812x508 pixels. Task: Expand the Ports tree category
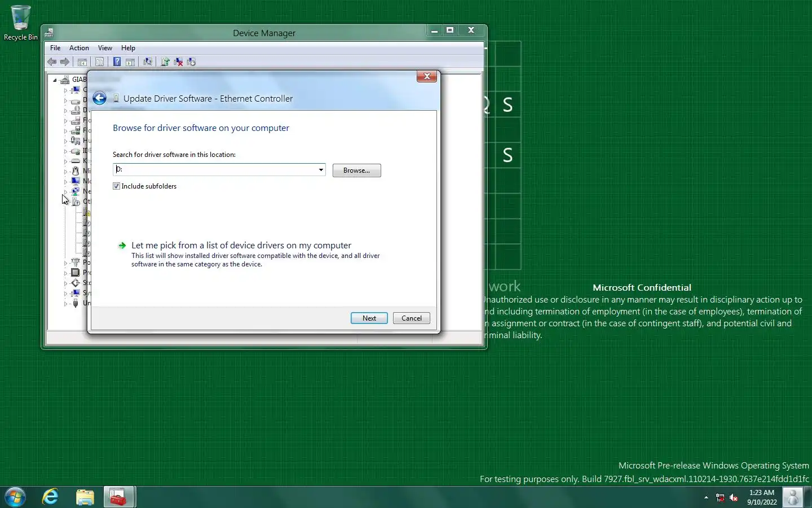coord(65,263)
